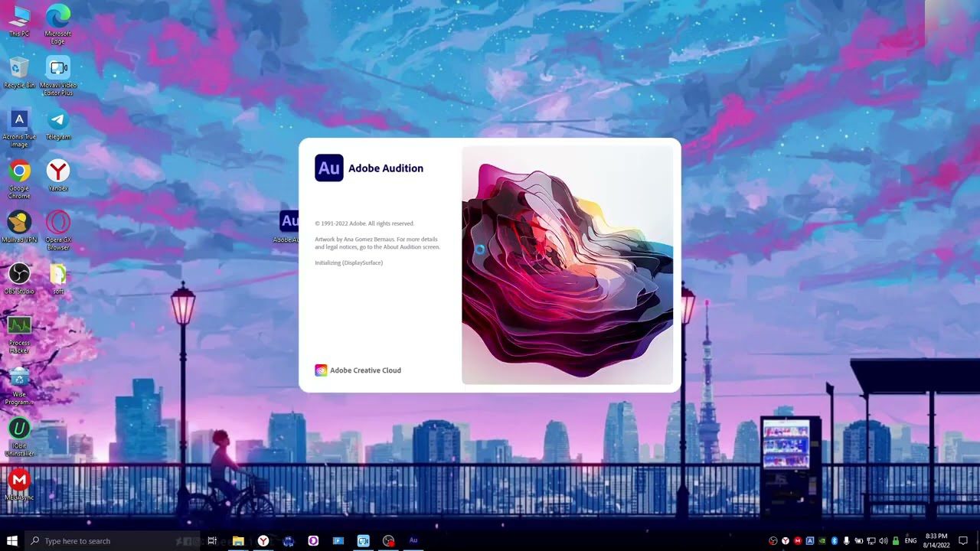
Task: Open File Explorer from the taskbar
Action: 238,540
